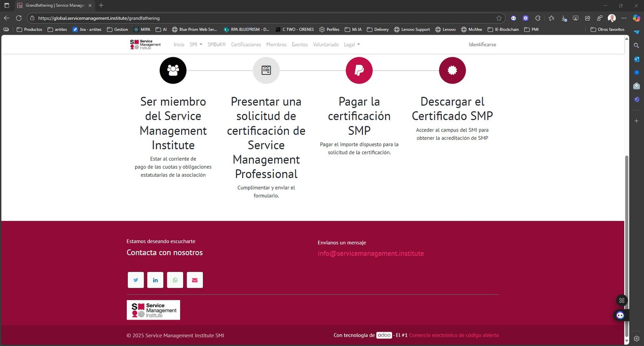Click the Identificarse login link
This screenshot has width=644, height=346.
(x=483, y=44)
